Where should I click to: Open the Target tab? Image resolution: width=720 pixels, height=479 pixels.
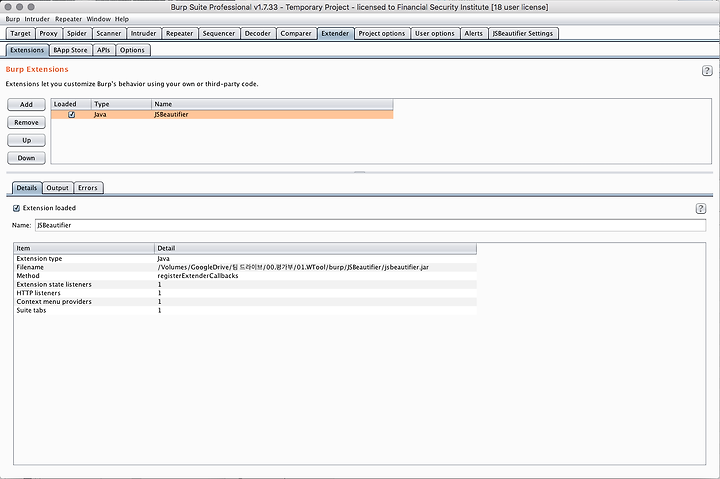click(x=21, y=34)
